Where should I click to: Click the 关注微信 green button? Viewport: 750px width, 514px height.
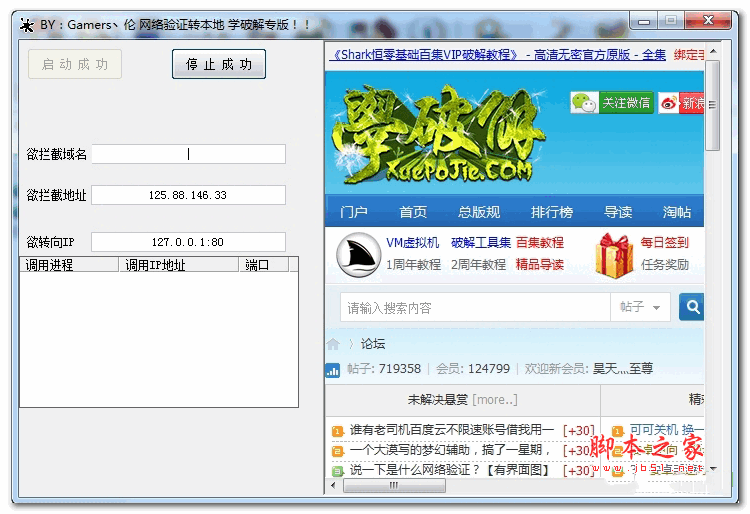(x=626, y=103)
